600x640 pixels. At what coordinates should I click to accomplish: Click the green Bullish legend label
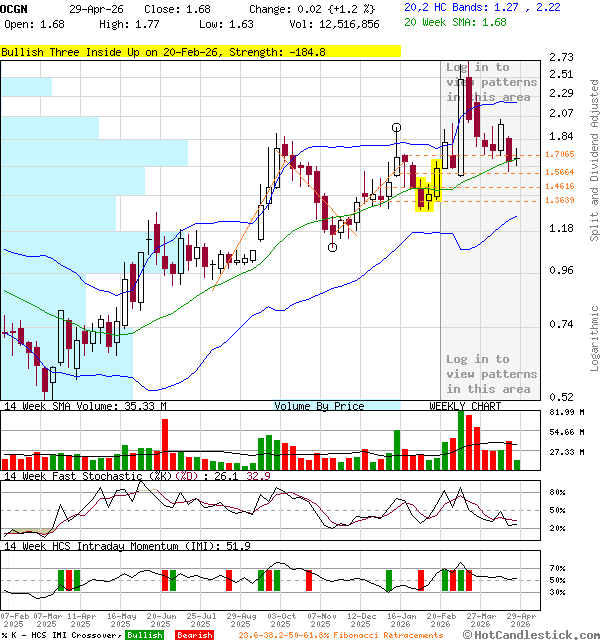(146, 635)
